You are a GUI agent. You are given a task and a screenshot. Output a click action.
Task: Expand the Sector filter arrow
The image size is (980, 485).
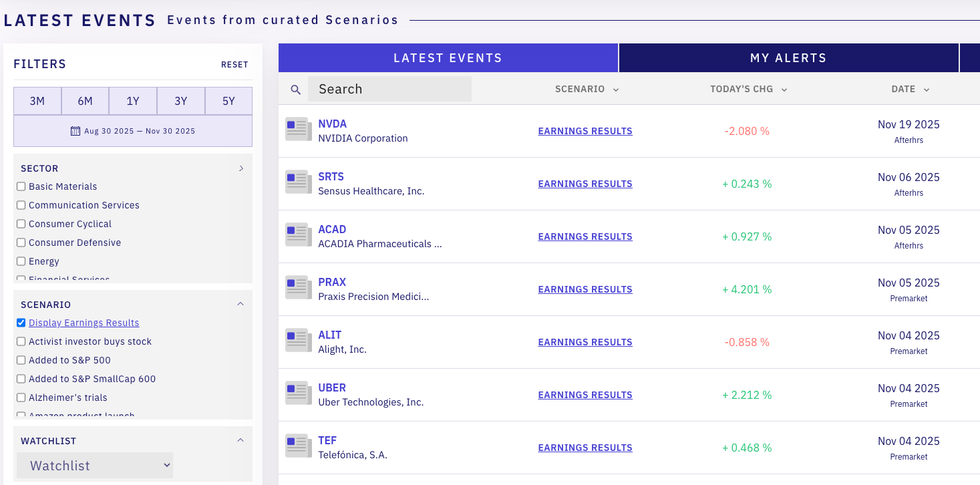(x=241, y=168)
